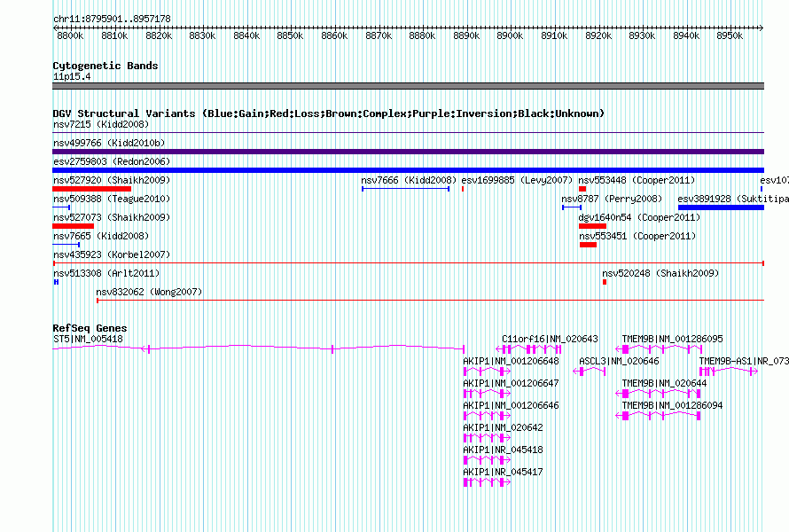Click the 8920k ruler position label
This screenshot has width=789, height=532.
pos(598,35)
